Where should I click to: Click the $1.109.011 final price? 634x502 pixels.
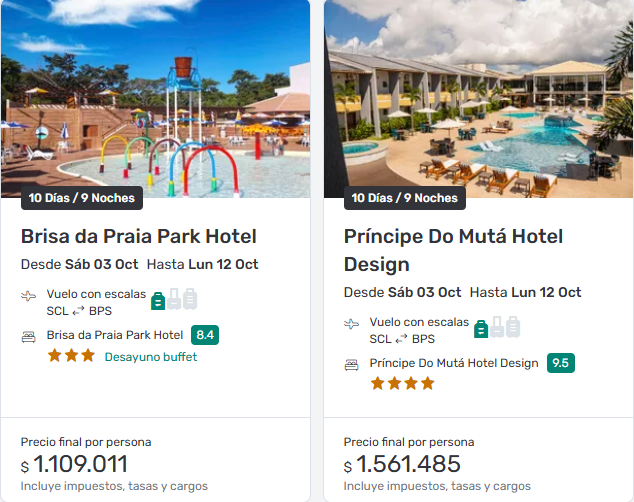point(80,465)
